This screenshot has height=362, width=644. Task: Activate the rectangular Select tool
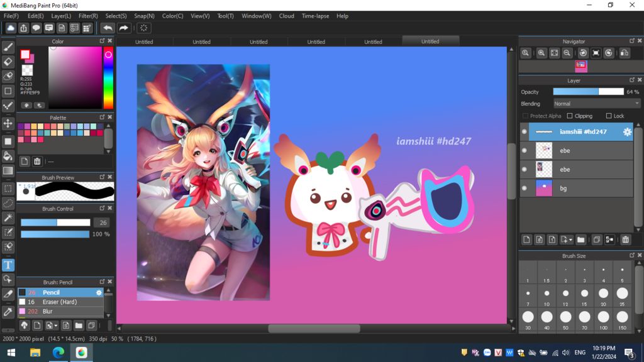click(x=8, y=189)
